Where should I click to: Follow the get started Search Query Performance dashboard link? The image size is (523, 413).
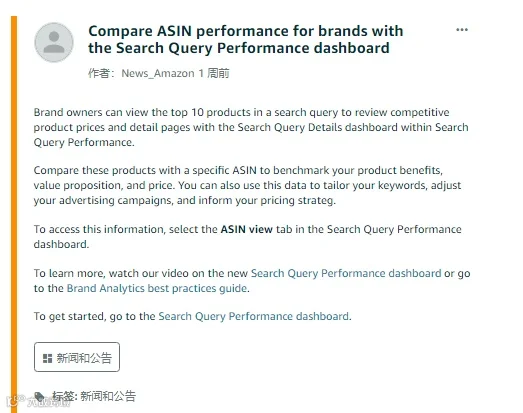253,316
